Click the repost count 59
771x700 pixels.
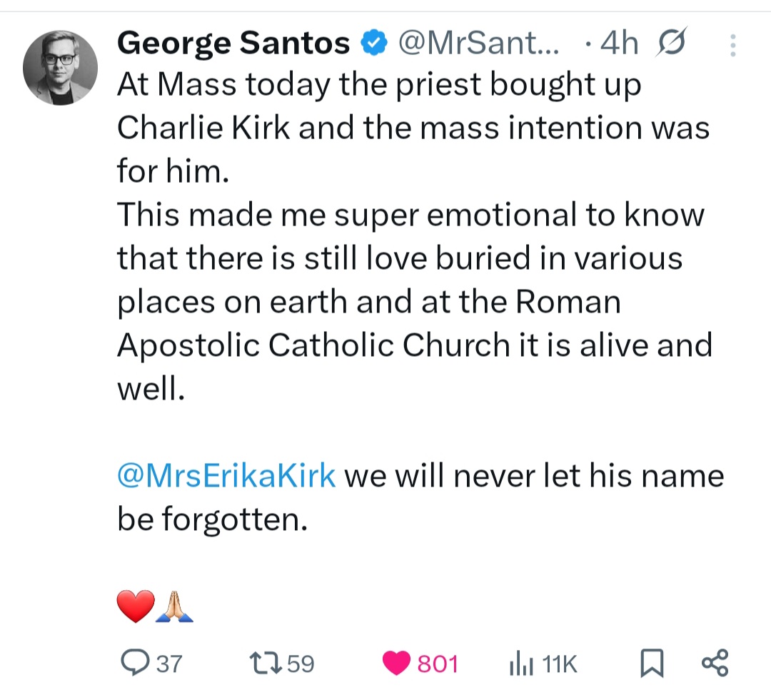click(x=300, y=664)
